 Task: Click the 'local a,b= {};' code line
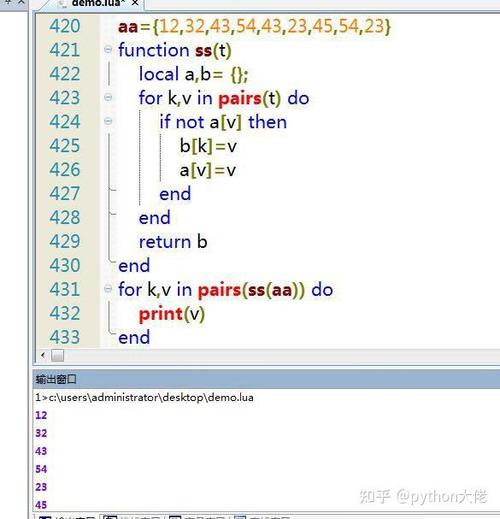click(x=194, y=74)
